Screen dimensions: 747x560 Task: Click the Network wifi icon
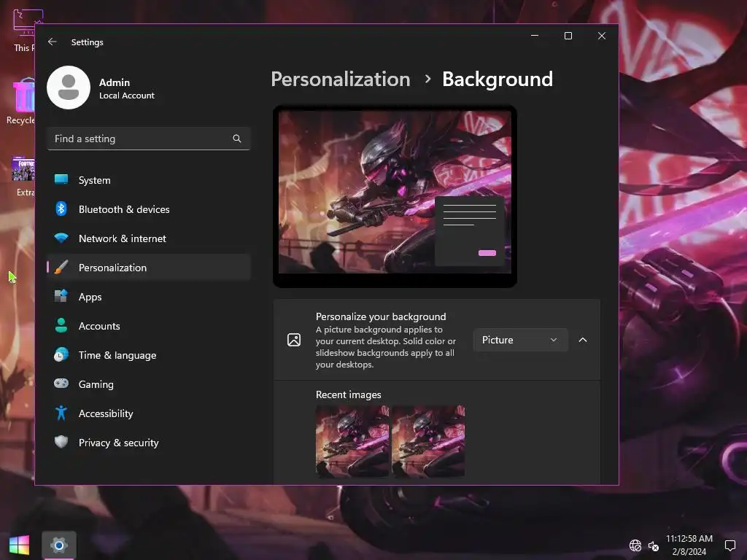61,238
